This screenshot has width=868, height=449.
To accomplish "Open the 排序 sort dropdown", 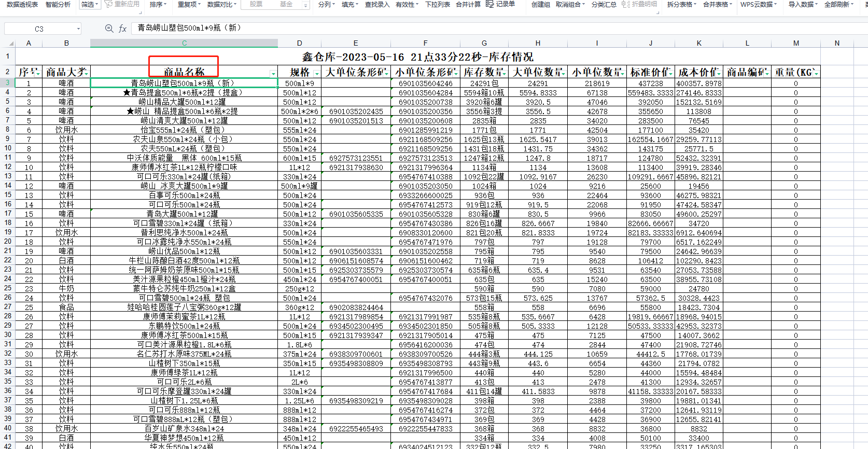I will [158, 4].
